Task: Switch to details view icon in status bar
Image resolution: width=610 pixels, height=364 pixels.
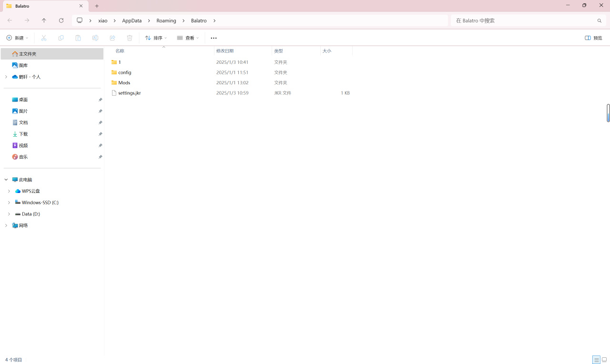Action: tap(596, 360)
